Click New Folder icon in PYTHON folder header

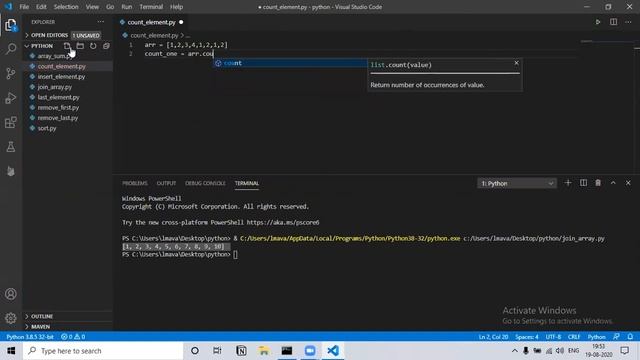tap(80, 46)
